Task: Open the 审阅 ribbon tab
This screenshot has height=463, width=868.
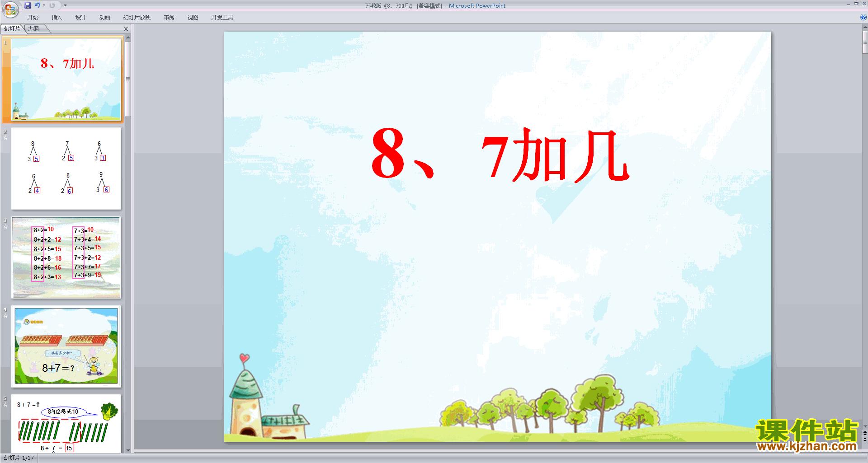Action: [x=169, y=17]
